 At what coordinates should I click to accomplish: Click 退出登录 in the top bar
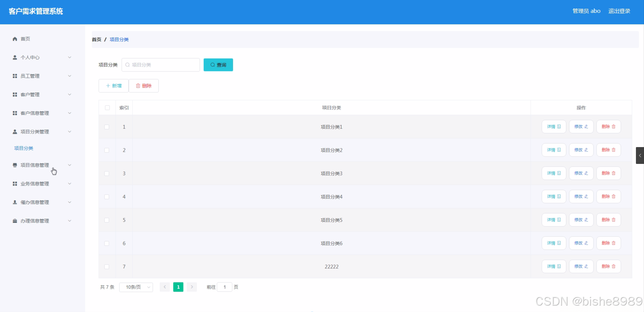619,11
